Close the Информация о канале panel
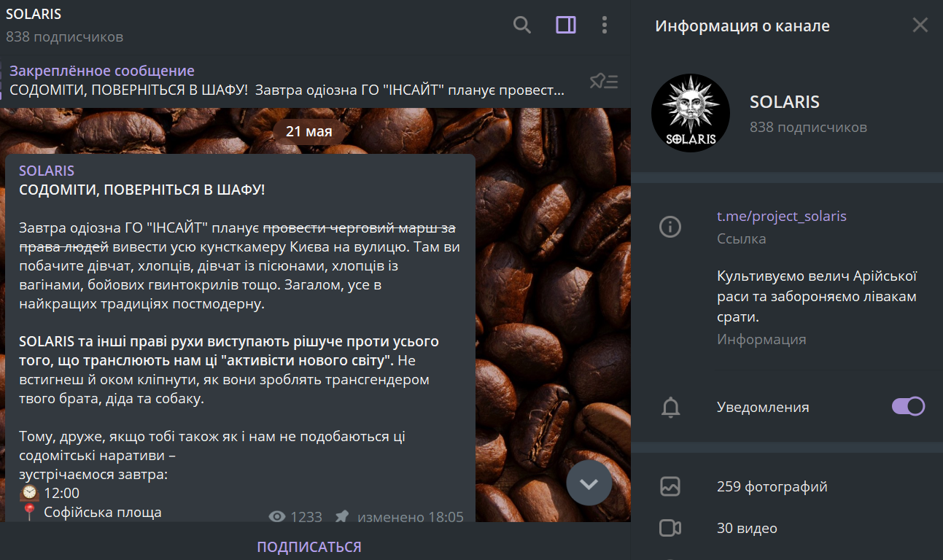Image resolution: width=943 pixels, height=560 pixels. tap(920, 26)
